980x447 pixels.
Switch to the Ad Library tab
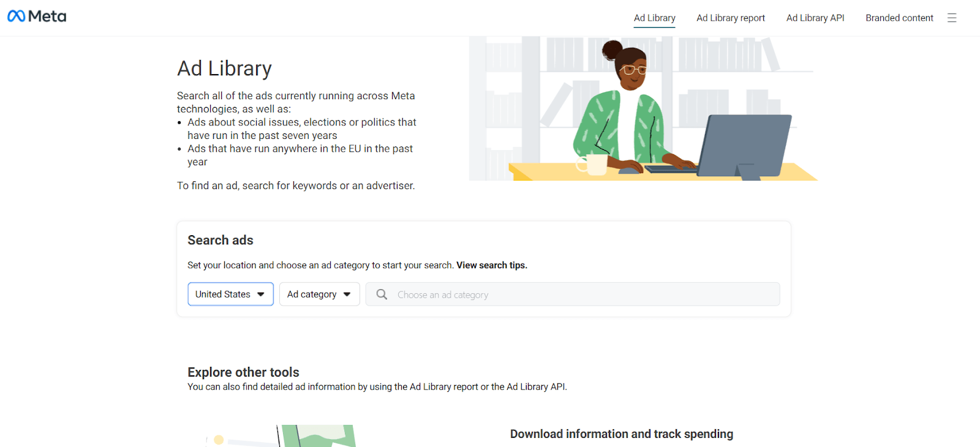[654, 18]
